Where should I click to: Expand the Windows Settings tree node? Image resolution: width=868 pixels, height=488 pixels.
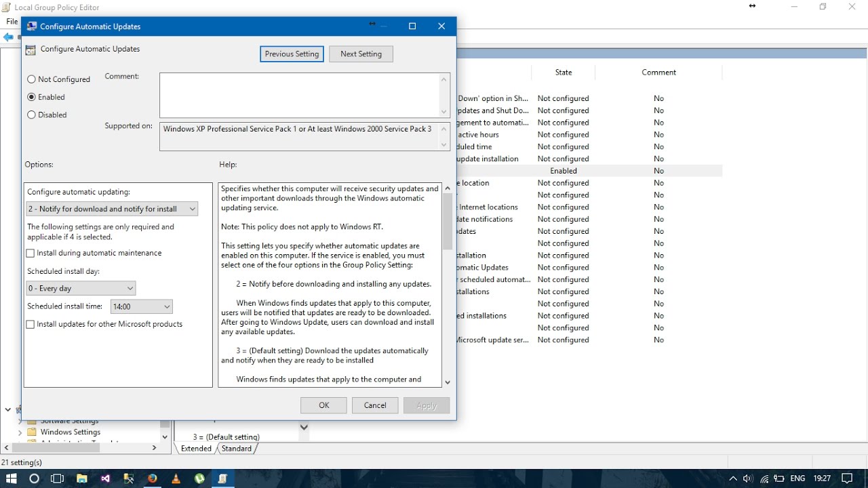(20, 432)
